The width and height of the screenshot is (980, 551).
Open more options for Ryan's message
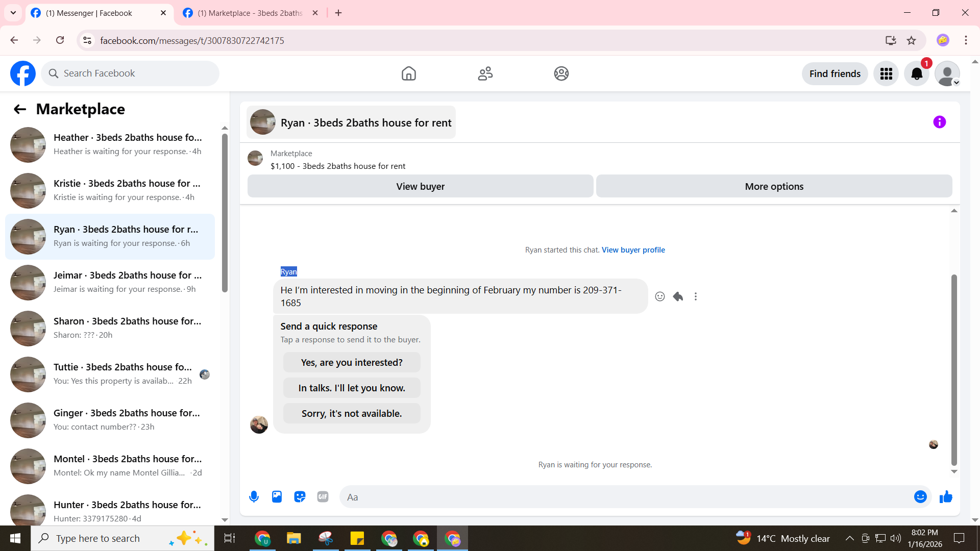(695, 296)
